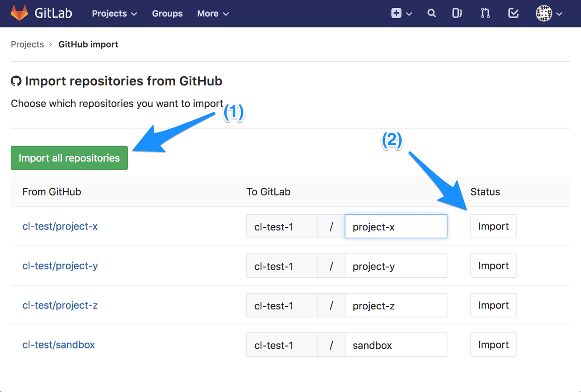Focus the sandbox name input field
Screen dimensions: 581x392
pos(396,345)
